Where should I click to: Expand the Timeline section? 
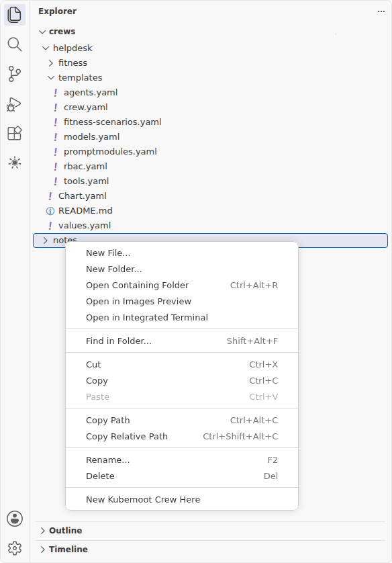click(x=42, y=550)
